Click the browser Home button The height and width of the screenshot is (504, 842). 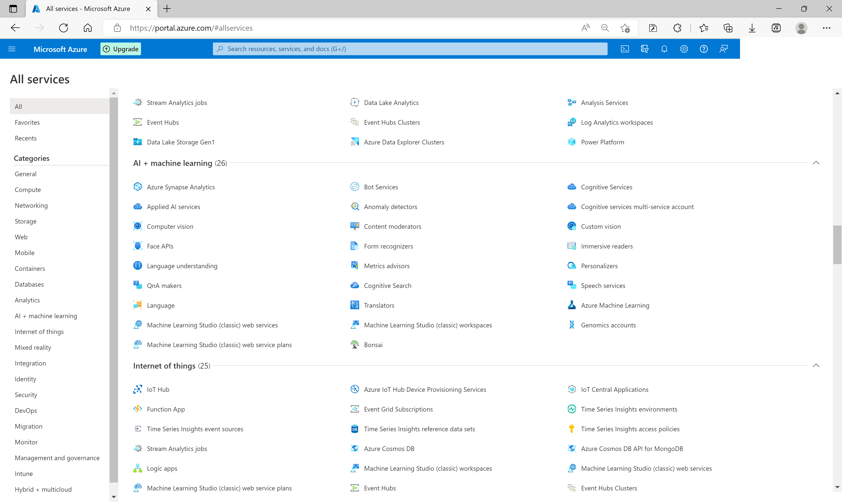[88, 28]
